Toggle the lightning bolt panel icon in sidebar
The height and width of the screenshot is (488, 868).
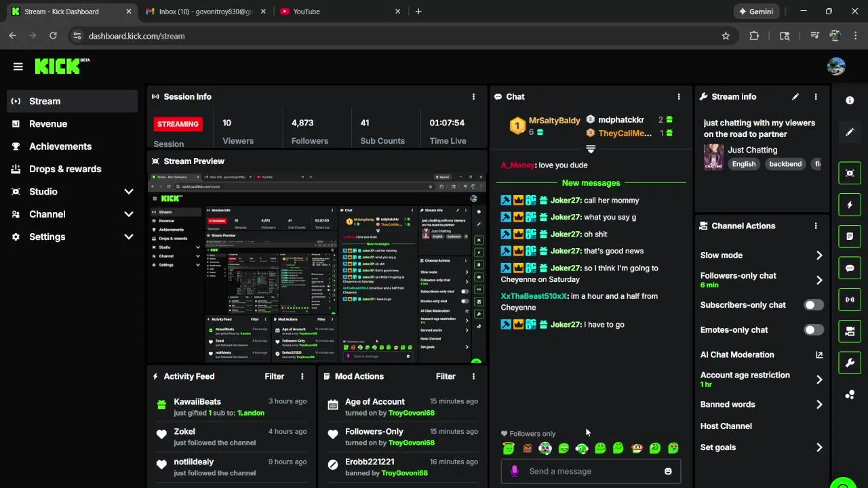click(x=850, y=205)
